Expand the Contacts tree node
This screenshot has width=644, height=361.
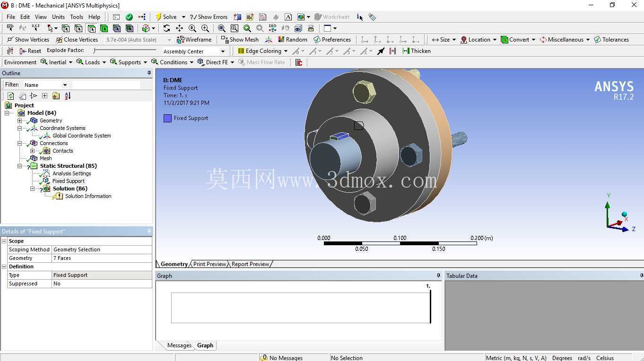[33, 151]
